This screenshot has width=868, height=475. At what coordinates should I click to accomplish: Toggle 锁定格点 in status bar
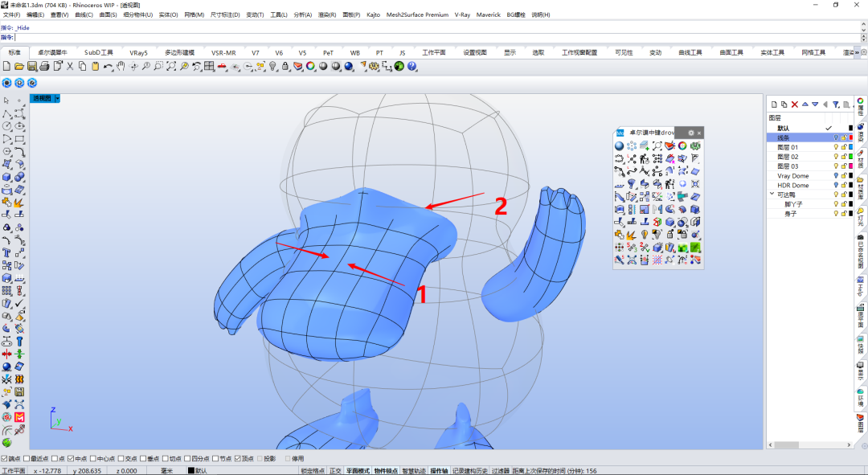(313, 470)
